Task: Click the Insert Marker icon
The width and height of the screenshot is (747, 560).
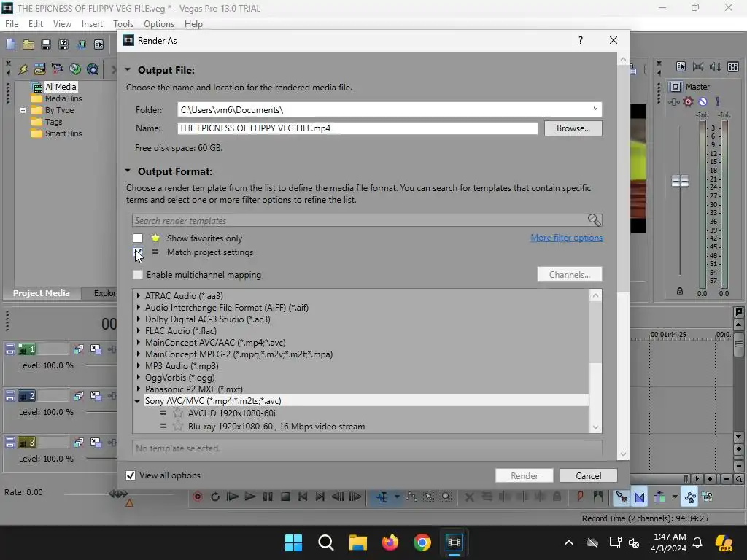Action: tap(580, 497)
